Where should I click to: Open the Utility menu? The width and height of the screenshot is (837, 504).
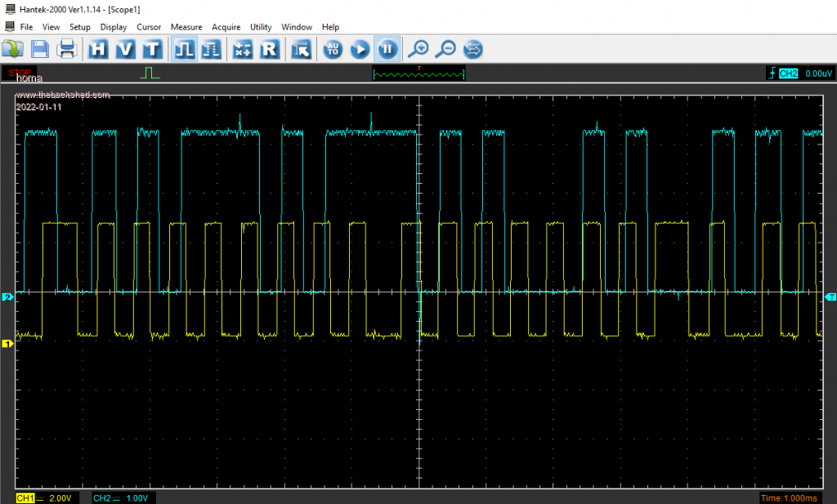coord(261,27)
